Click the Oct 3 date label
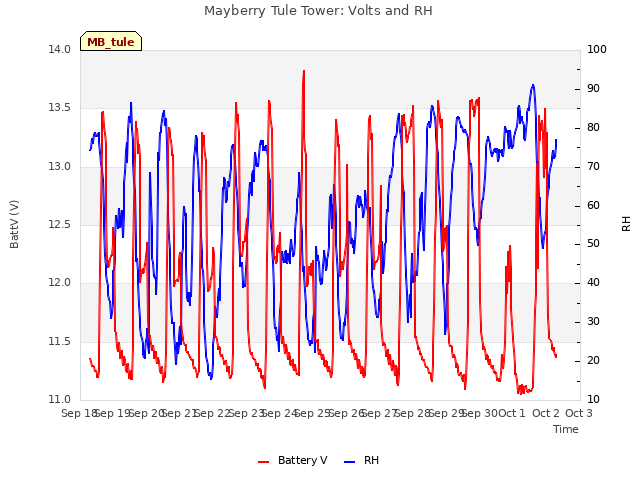Screen dimensions: 640x480 click(579, 413)
